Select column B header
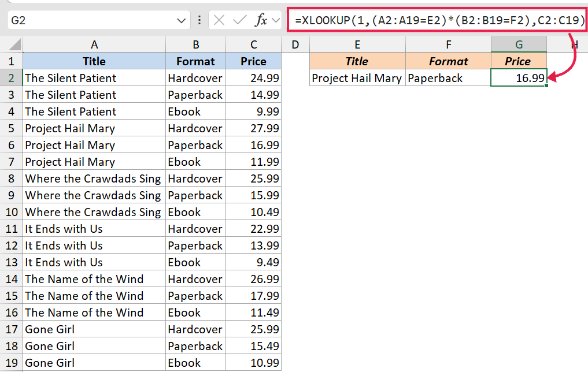Image resolution: width=588 pixels, height=372 pixels. 196,44
